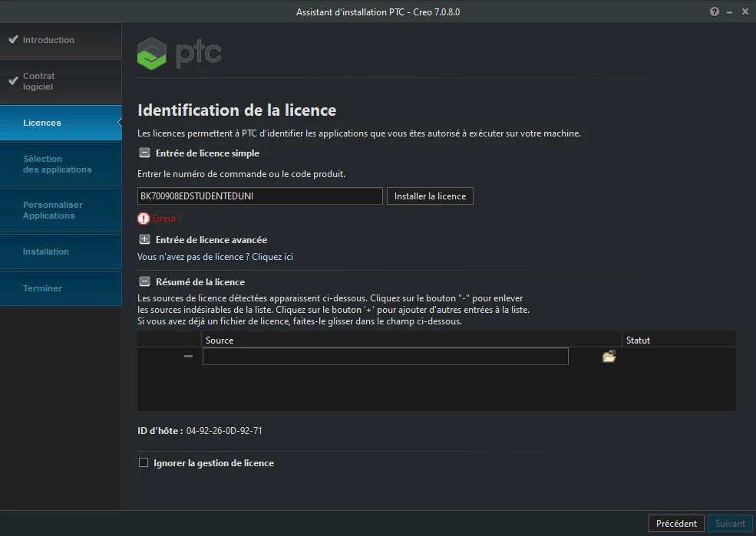The height and width of the screenshot is (536, 756).
Task: Select the Licences step
Action: pos(61,123)
